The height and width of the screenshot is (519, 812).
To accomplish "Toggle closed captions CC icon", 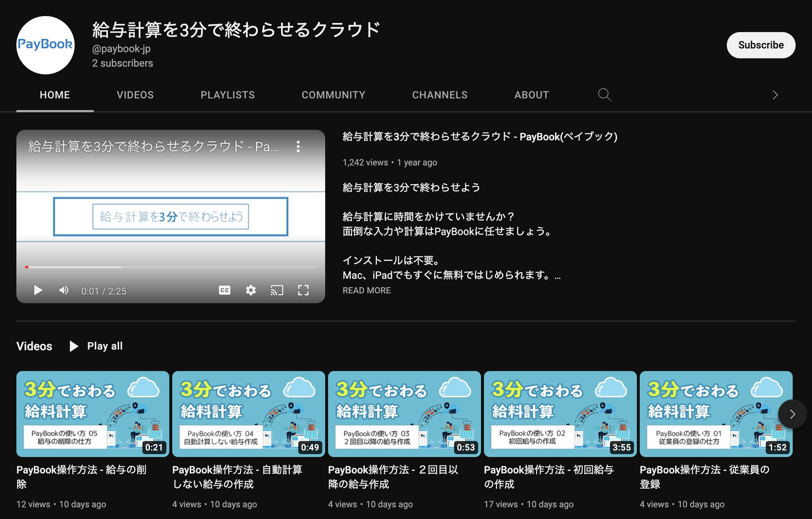I will 225,290.
